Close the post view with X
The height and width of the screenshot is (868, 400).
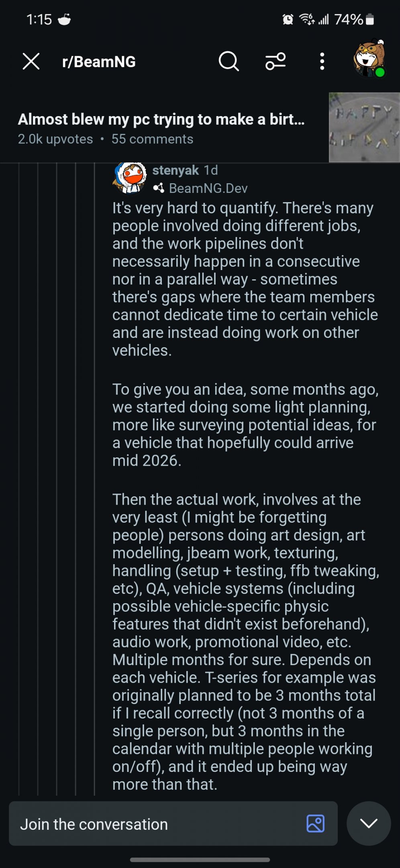(x=31, y=61)
